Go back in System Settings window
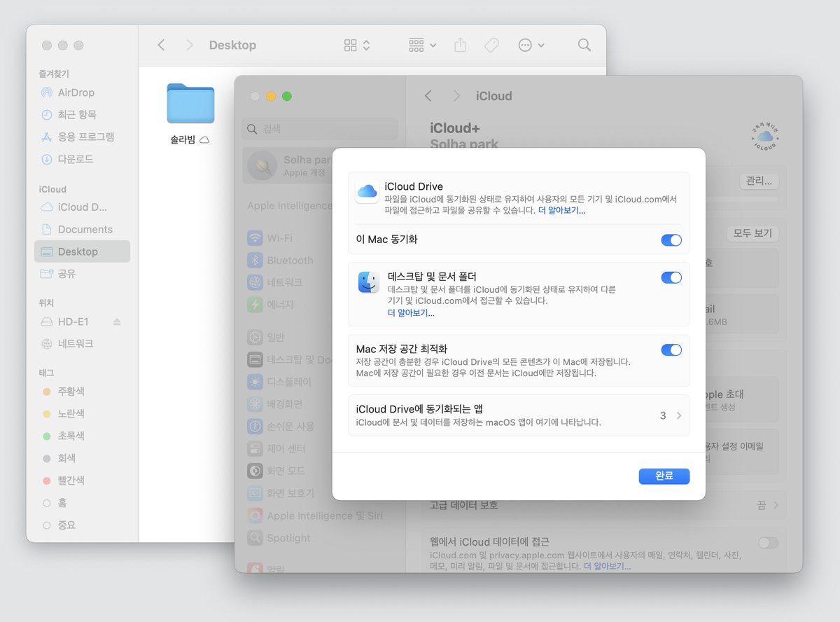This screenshot has height=622, width=840. click(x=428, y=96)
